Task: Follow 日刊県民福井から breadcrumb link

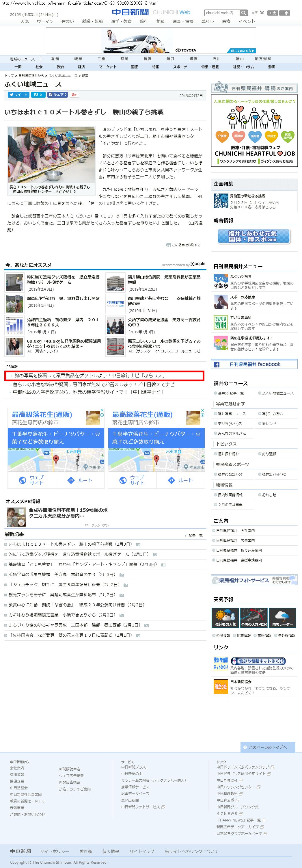Action: pos(31,76)
